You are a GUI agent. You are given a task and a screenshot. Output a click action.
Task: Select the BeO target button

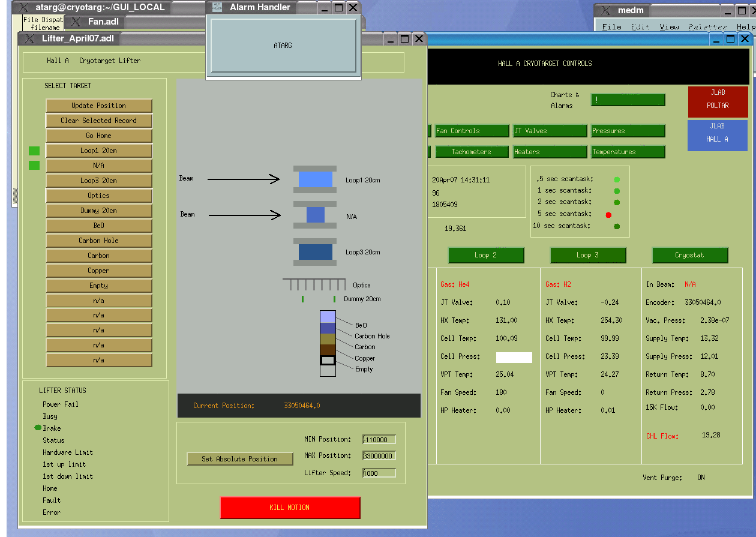(x=99, y=226)
